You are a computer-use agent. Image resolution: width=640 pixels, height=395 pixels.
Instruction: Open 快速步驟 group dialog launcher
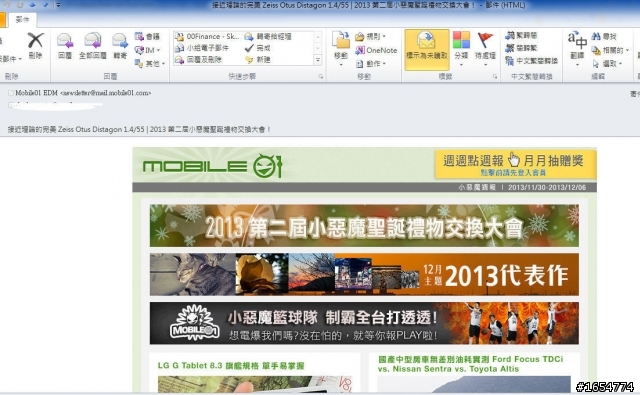point(321,76)
